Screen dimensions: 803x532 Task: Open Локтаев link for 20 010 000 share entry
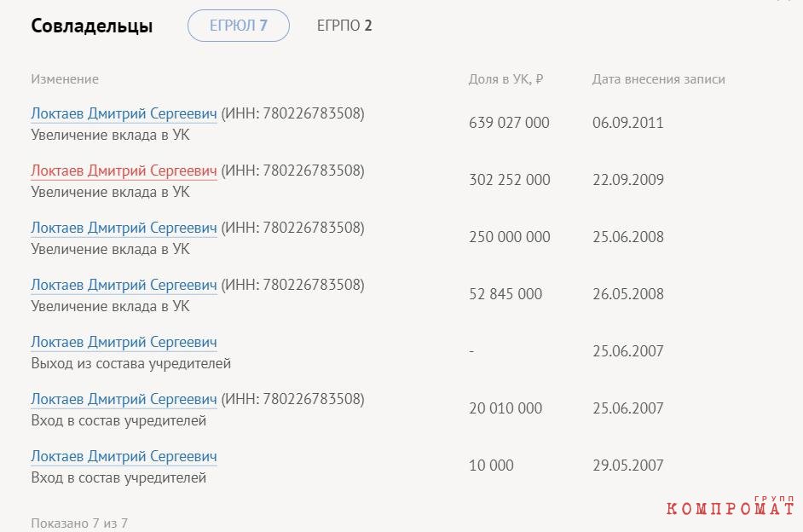pyautogui.click(x=124, y=399)
